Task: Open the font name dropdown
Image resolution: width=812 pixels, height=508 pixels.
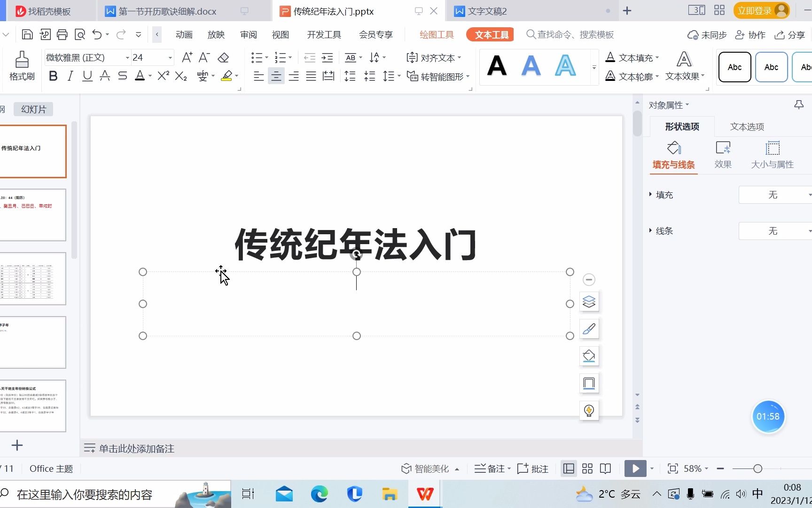Action: [127, 57]
